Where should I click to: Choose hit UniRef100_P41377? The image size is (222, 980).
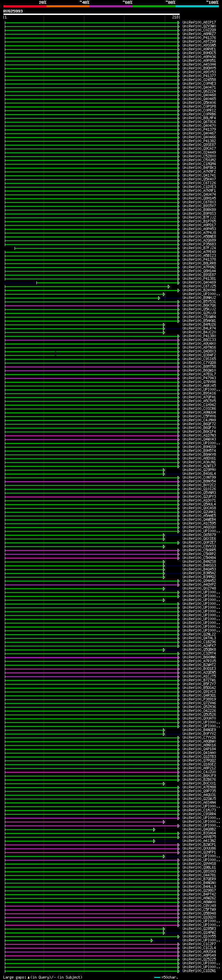[199, 76]
